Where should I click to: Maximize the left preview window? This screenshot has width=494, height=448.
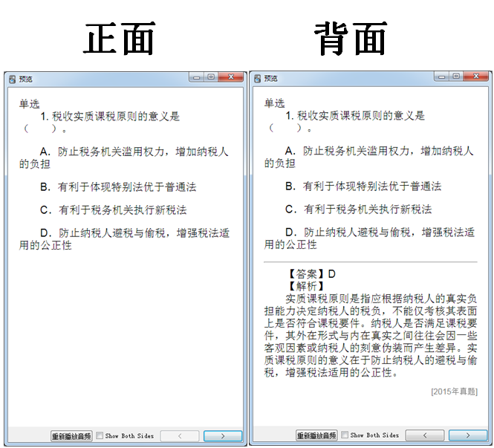pyautogui.click(x=211, y=77)
